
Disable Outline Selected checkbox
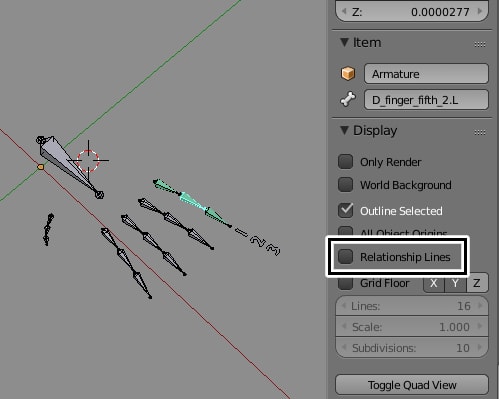(x=345, y=211)
